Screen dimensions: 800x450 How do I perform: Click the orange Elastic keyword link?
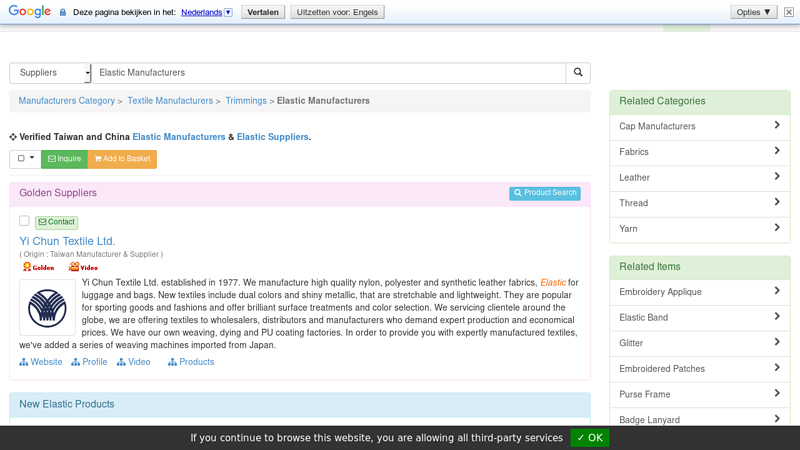553,283
